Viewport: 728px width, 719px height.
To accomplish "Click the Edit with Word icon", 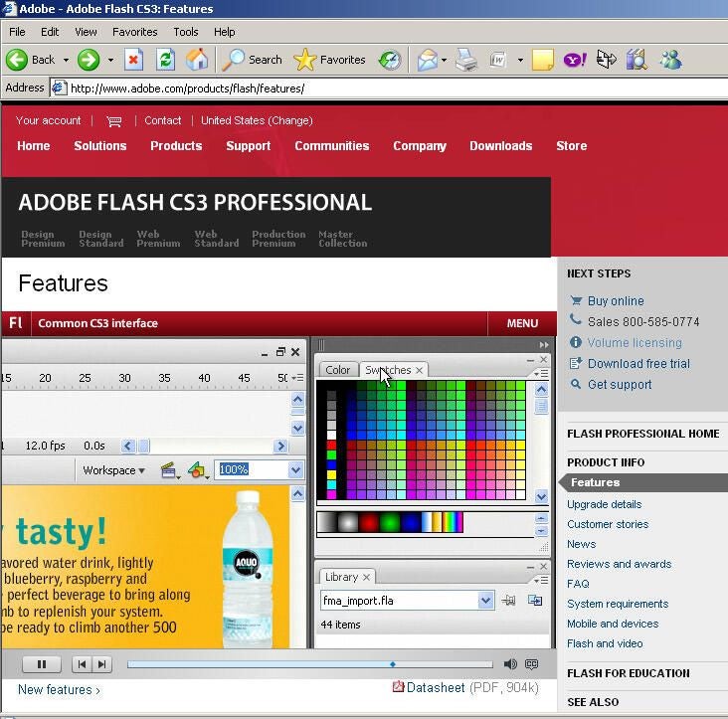I will click(497, 60).
